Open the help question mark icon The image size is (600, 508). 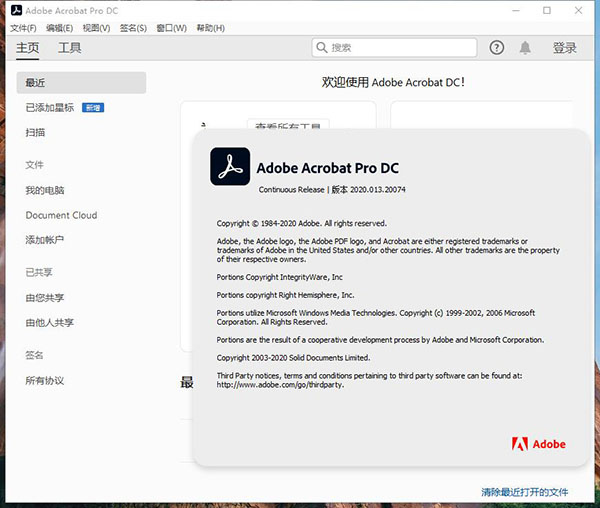coord(497,48)
